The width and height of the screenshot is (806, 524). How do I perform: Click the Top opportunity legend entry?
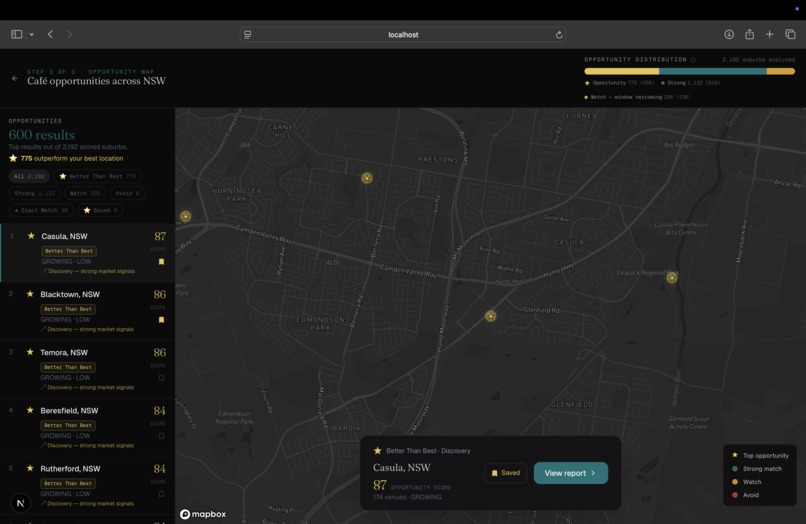[x=760, y=455]
